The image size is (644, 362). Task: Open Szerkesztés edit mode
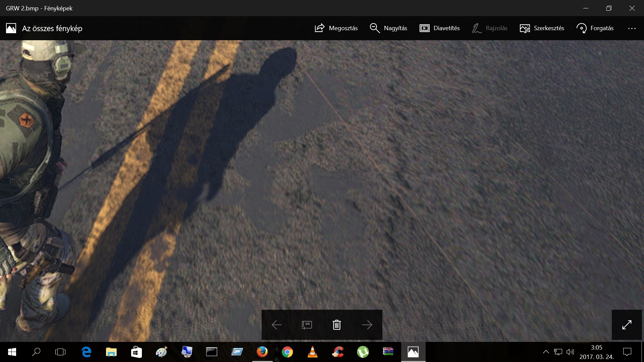[542, 28]
